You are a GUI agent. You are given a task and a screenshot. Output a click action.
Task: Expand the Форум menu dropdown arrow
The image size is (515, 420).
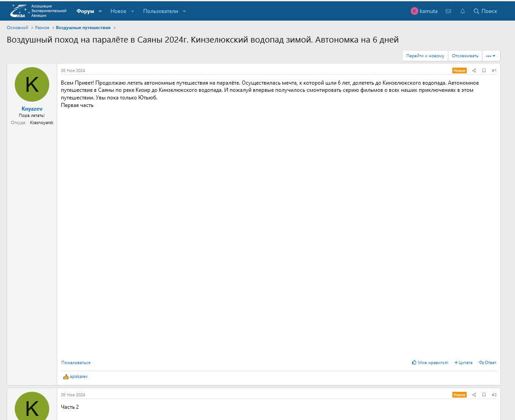[x=100, y=11]
